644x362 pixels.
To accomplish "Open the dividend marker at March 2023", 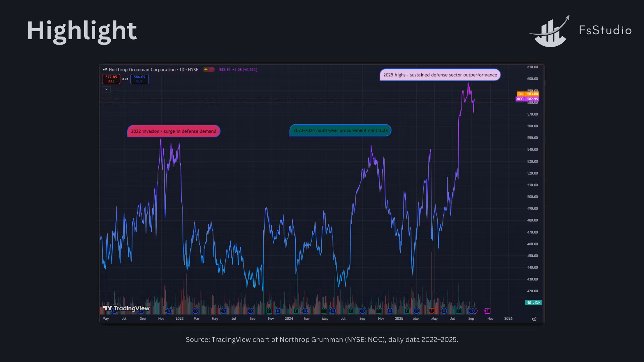I will [x=196, y=311].
